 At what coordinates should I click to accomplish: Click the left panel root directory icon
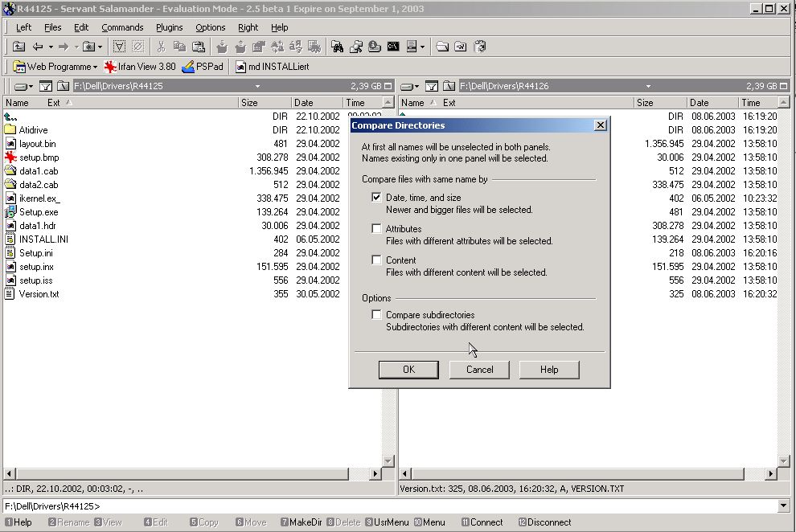click(x=63, y=86)
